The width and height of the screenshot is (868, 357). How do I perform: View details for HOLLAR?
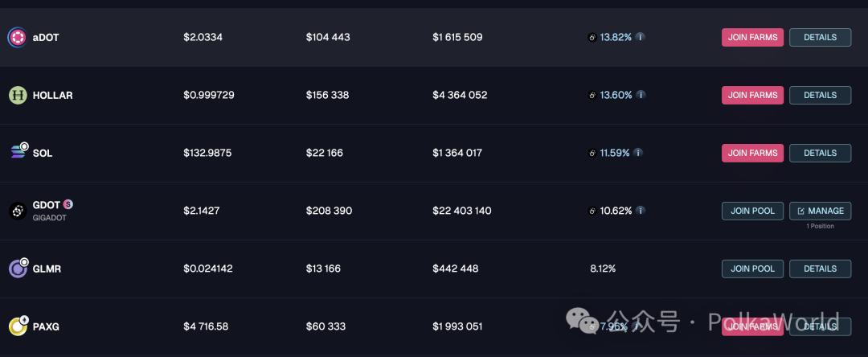(820, 95)
